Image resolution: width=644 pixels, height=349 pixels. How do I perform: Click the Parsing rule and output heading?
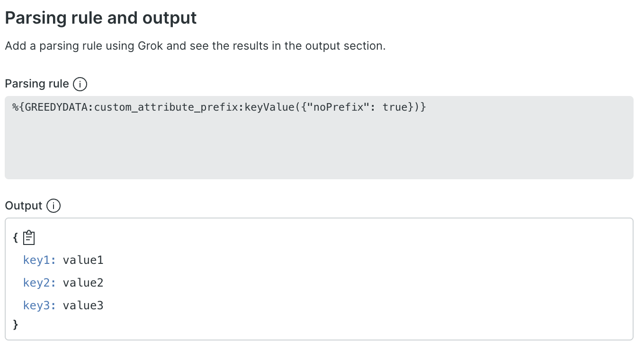click(100, 18)
